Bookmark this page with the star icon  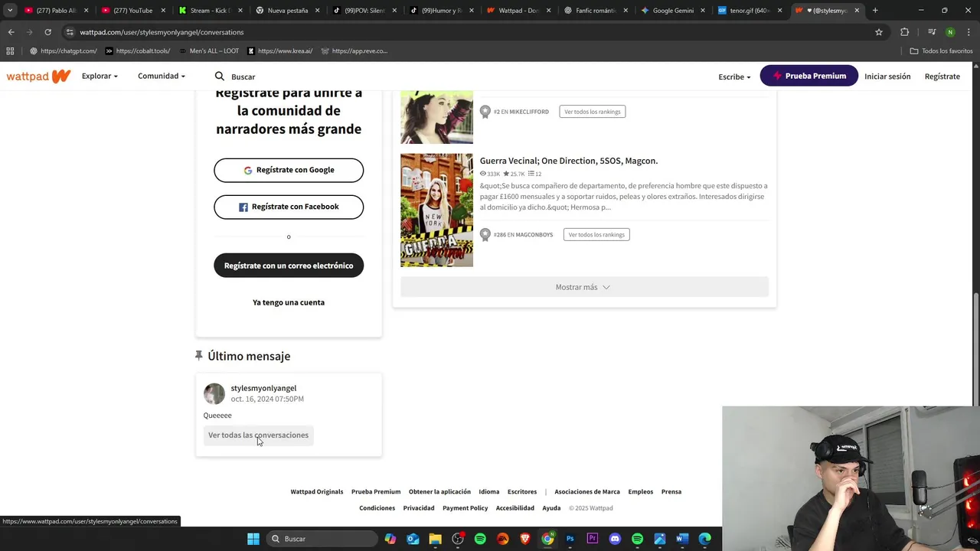[879, 32]
